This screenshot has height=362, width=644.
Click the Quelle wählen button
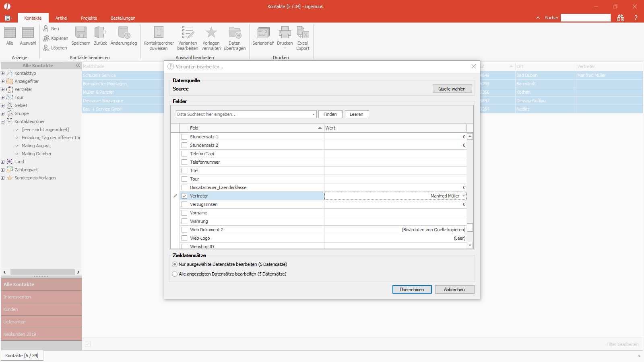coord(452,89)
